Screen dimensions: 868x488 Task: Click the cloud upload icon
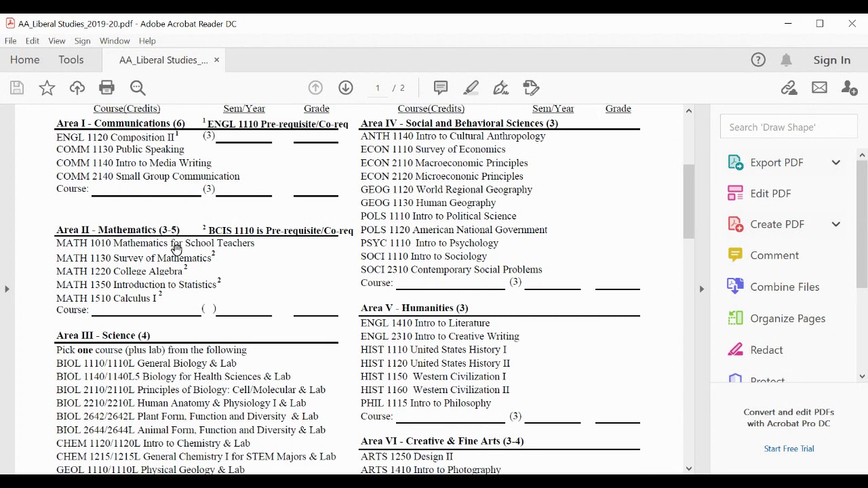coord(77,88)
